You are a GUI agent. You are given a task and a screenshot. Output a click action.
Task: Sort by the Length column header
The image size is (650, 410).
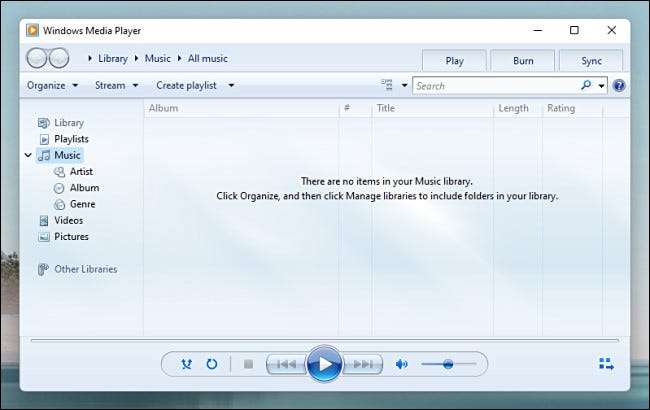[518, 108]
